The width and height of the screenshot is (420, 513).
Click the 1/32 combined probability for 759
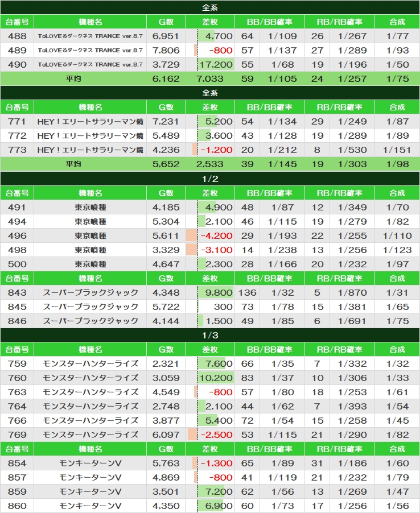click(x=397, y=364)
